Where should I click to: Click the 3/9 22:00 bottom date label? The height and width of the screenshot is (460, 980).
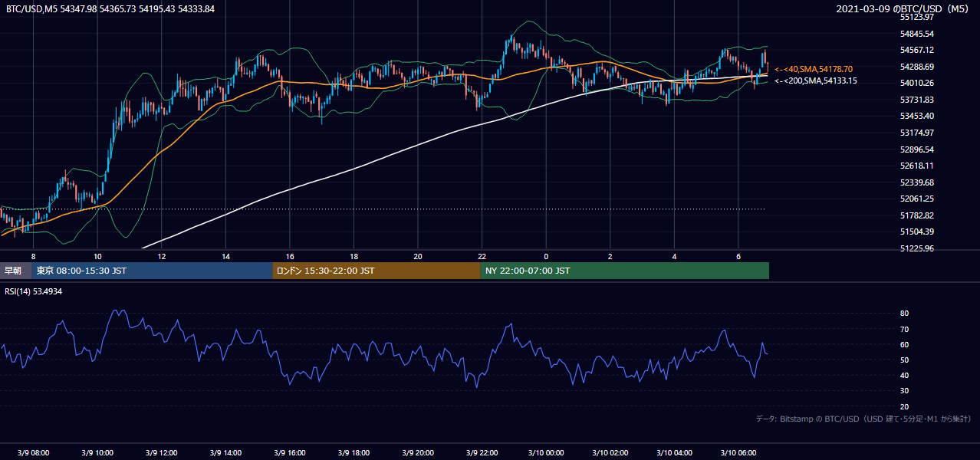pos(482,453)
